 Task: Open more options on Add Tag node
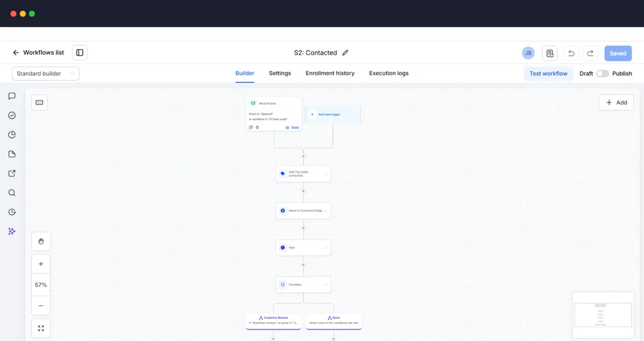[325, 174]
